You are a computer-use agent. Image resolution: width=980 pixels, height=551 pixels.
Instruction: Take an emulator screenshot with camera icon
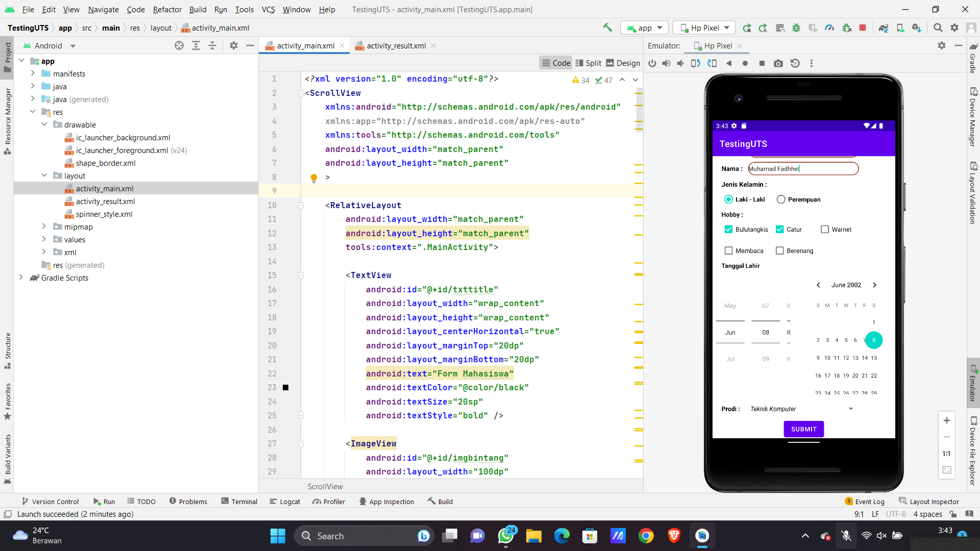coord(778,63)
